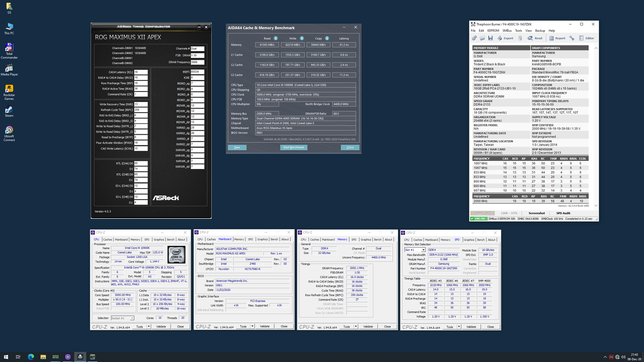The width and height of the screenshot is (644, 362).
Task: Open the Media Player desktop shortcut
Action: pos(9,69)
